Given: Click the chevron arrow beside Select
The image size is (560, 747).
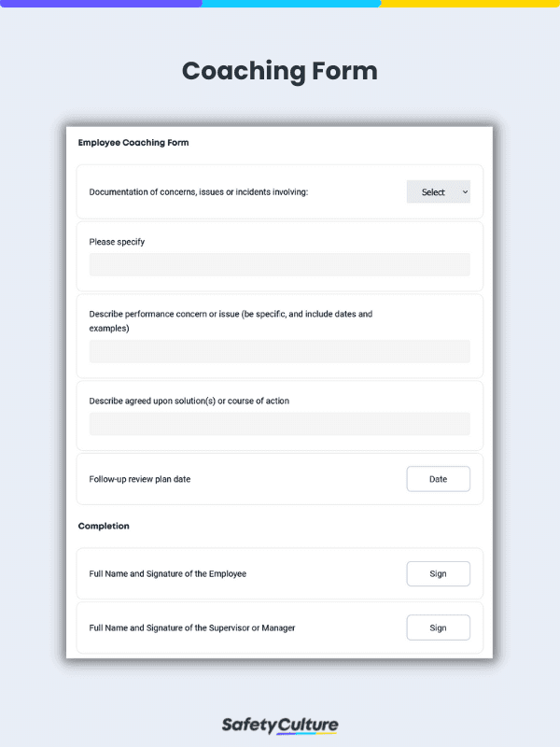Looking at the screenshot, I should pyautogui.click(x=465, y=192).
